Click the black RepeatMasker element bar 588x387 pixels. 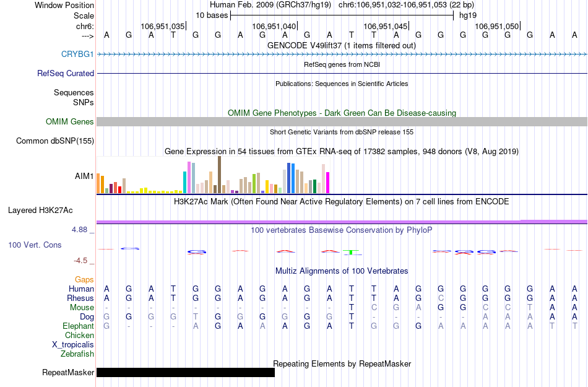[x=186, y=372]
